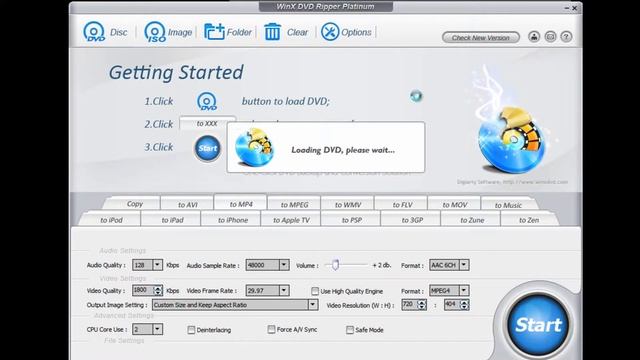Open an ISO image with the Image icon
Image resolution: width=640 pixels, height=360 pixels.
tap(155, 32)
